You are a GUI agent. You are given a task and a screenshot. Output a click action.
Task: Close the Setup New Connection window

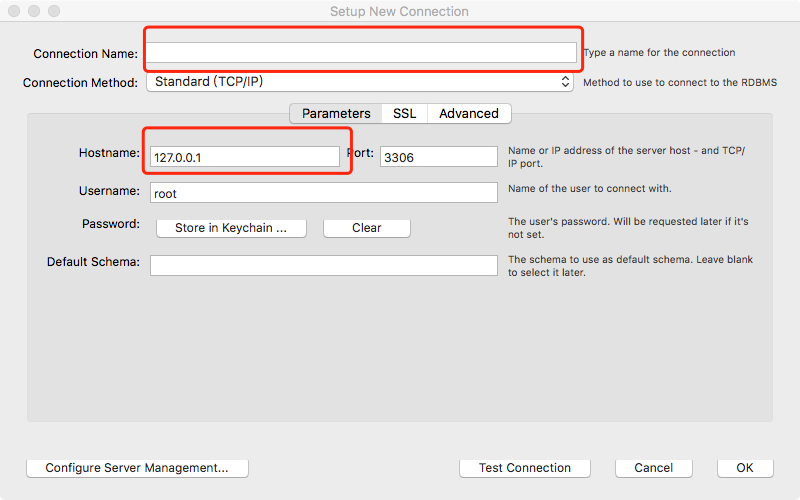(14, 11)
